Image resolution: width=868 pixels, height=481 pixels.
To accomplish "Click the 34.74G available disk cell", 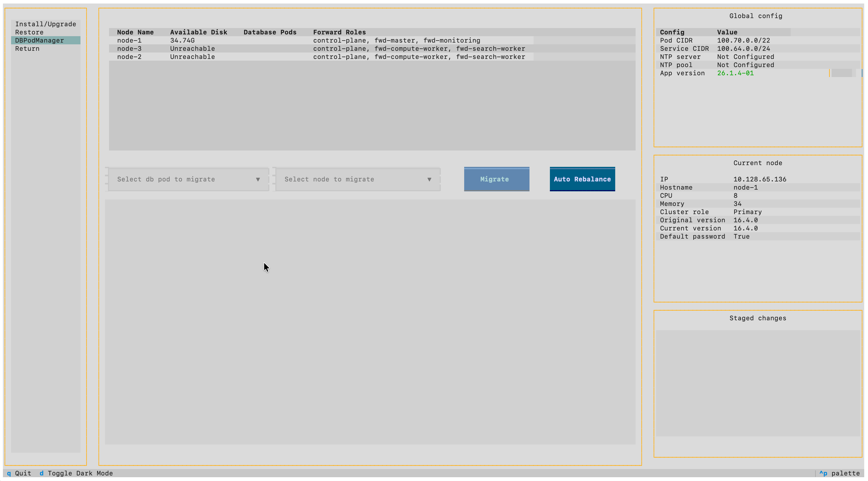I will click(182, 40).
